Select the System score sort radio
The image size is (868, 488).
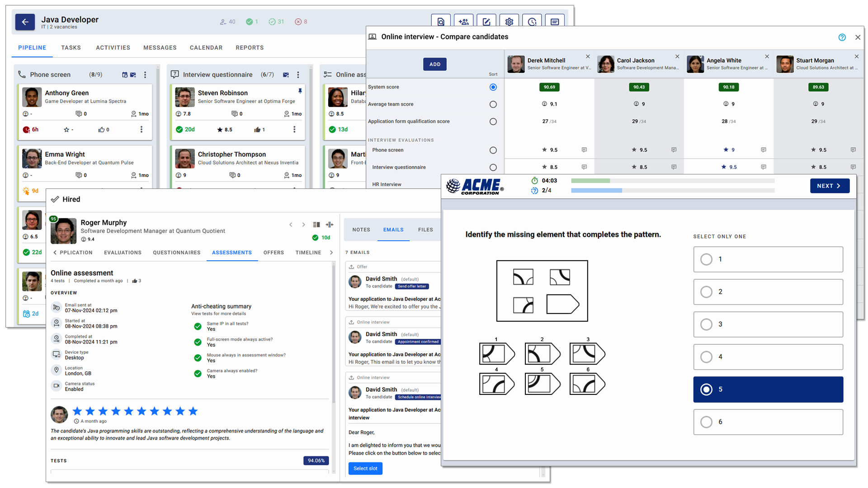[x=493, y=87]
